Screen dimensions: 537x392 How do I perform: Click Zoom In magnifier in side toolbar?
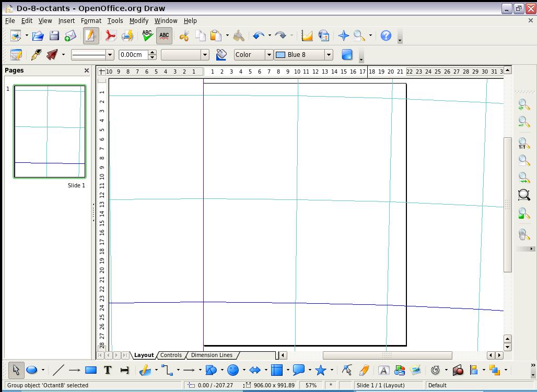524,104
